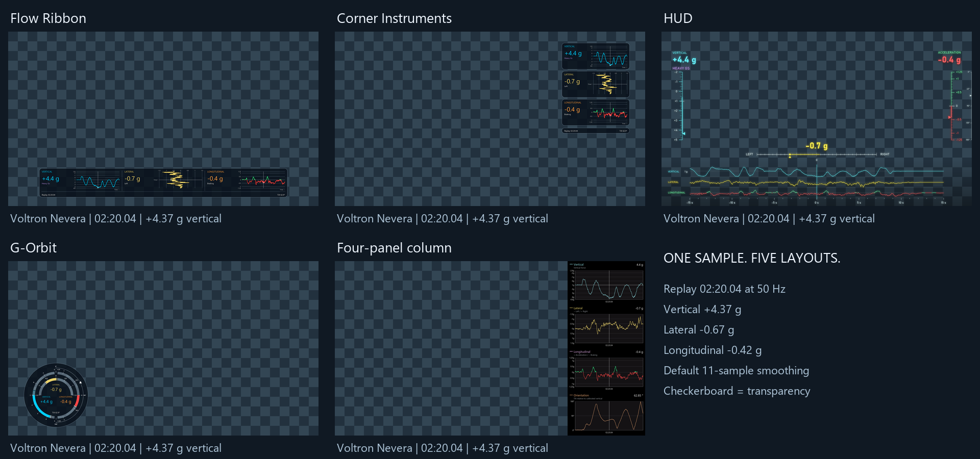The width and height of the screenshot is (980, 459).
Task: Click the "Four-panel column" layout heading
Action: click(x=394, y=248)
